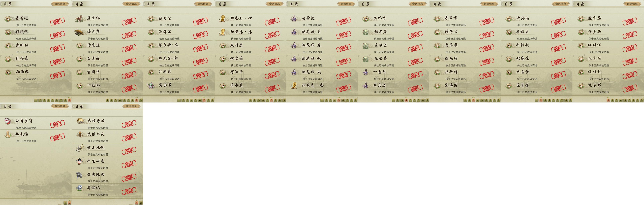
Task: Open the 奇遇信息 tab above 庆舞良宵 list
Action: [60, 106]
